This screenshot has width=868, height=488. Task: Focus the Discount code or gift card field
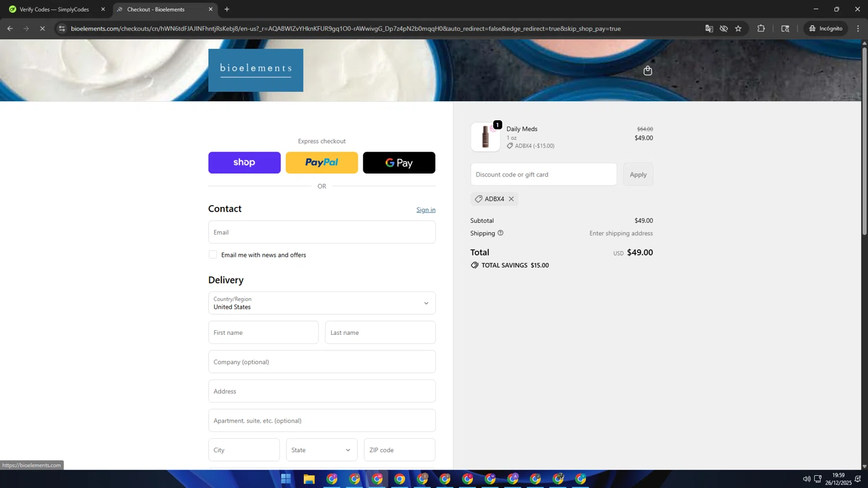[543, 174]
